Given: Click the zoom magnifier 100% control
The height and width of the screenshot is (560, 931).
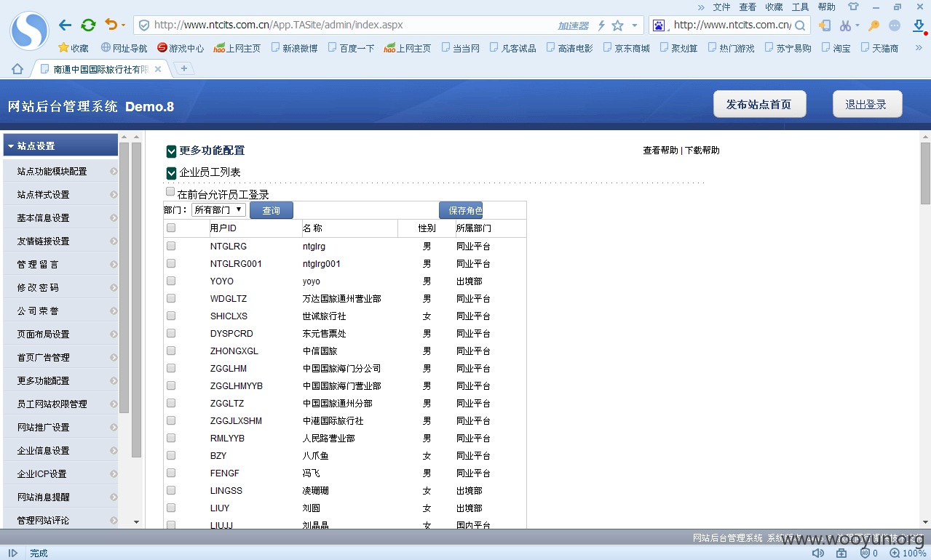Looking at the screenshot, I should (908, 553).
